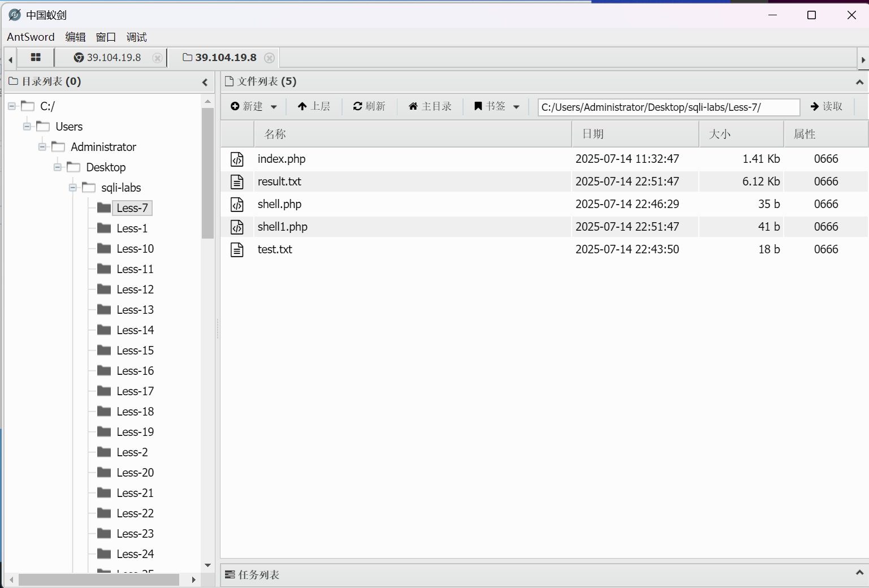Open the Less-2 folder icon
This screenshot has height=588, width=869.
(104, 452)
